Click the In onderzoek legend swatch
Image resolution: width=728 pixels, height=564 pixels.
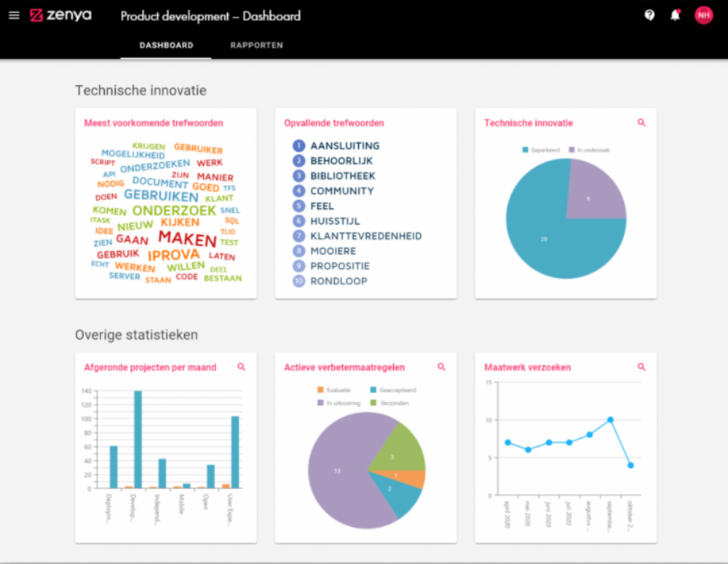(x=571, y=150)
